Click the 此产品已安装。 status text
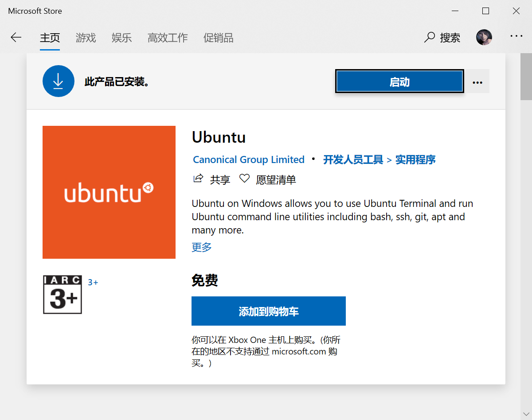 click(x=117, y=82)
